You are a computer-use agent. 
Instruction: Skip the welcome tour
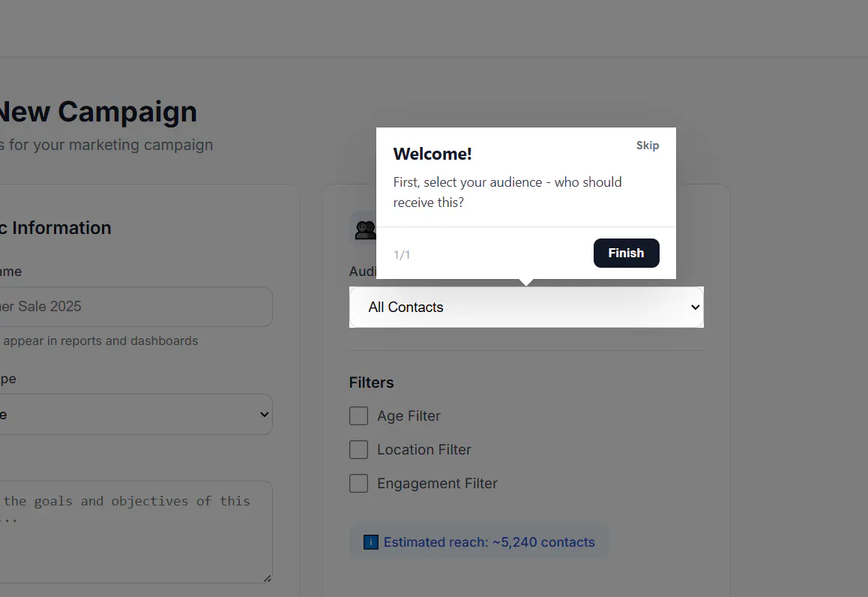[x=647, y=145]
